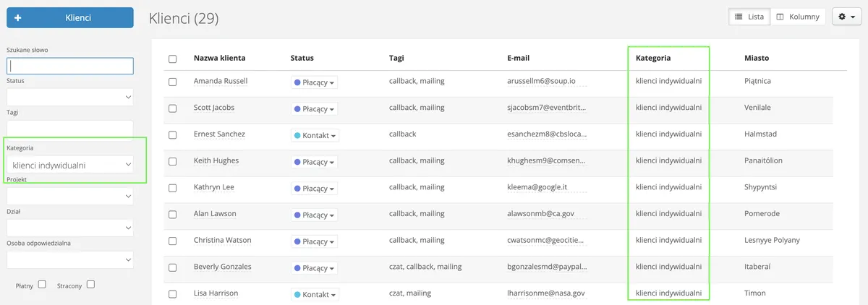Screen dimensions: 868x305
Task: Click the Nazwa klienta column header
Action: click(219, 58)
